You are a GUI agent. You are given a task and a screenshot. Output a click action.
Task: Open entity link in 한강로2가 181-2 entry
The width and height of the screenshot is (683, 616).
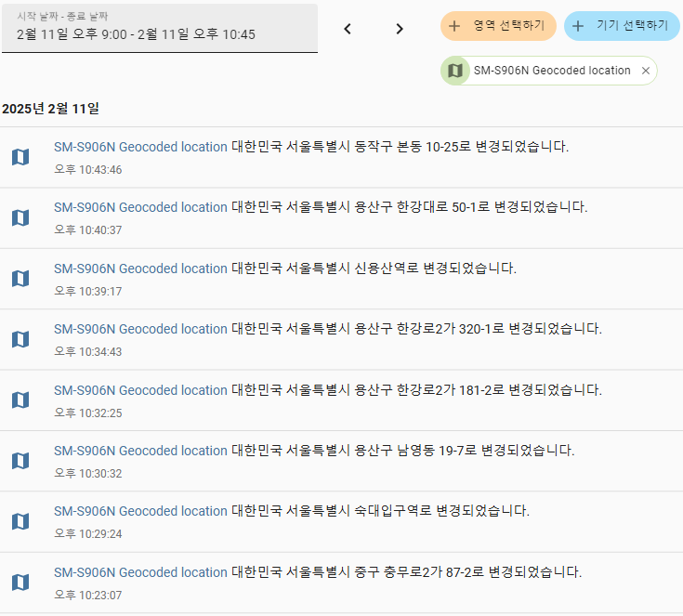tap(140, 390)
